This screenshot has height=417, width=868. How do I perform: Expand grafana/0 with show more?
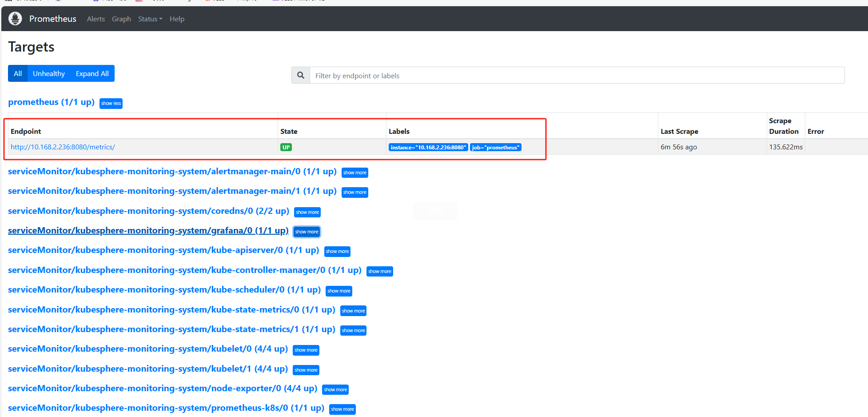(x=307, y=232)
